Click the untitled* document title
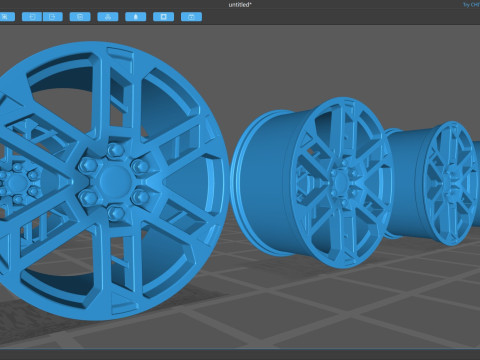This screenshot has height=360, width=480. point(240,5)
